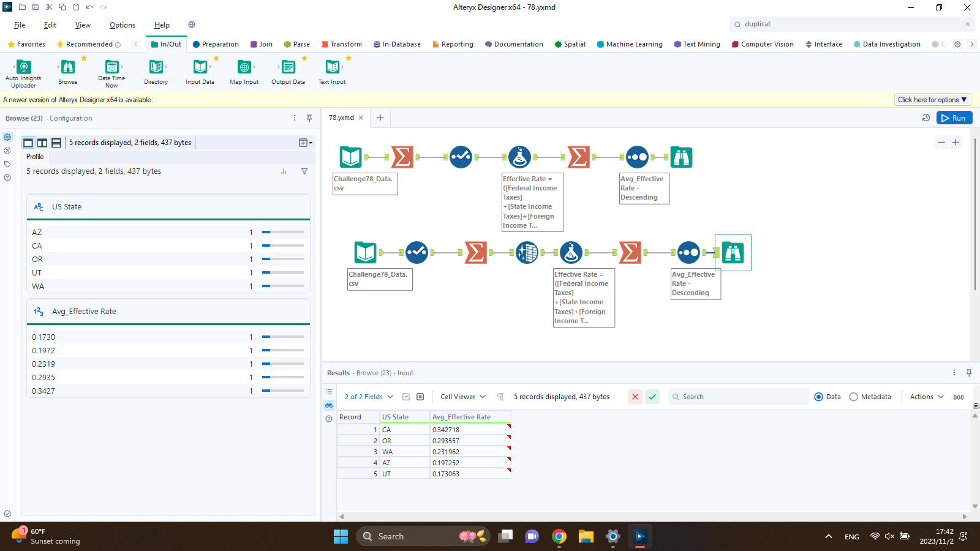Expand the 2 of 2 Fields dropdown
Image resolution: width=980 pixels, height=551 pixels.
click(x=369, y=397)
